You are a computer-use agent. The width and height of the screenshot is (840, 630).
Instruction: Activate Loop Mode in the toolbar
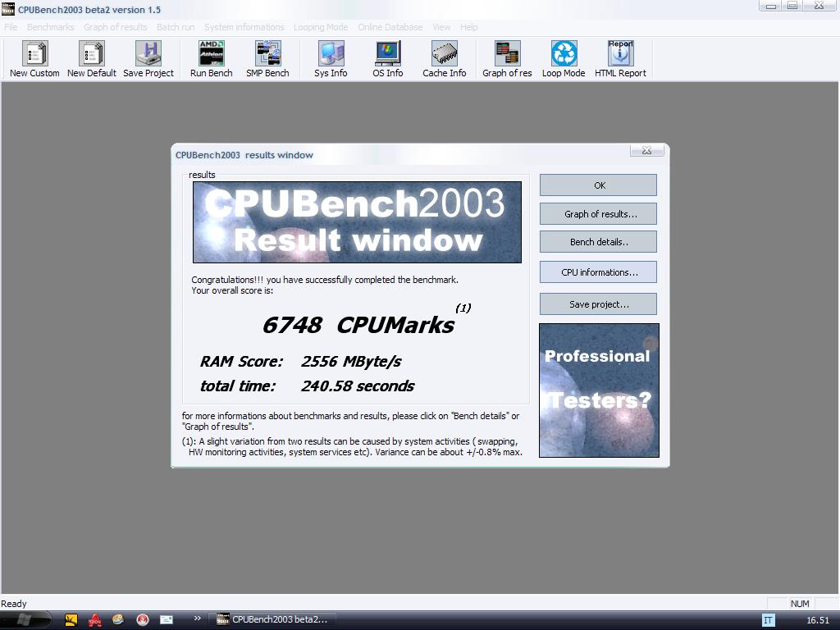pos(564,59)
